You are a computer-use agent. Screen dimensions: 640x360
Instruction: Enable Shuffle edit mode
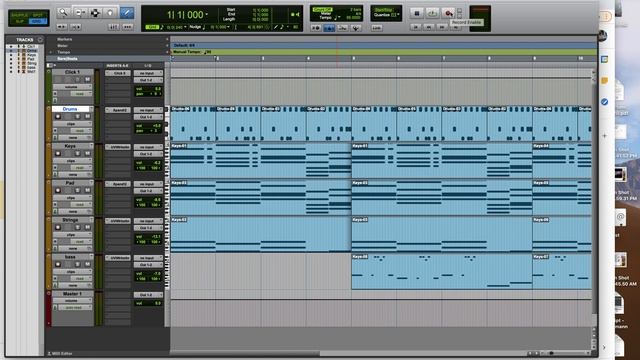[x=19, y=15]
